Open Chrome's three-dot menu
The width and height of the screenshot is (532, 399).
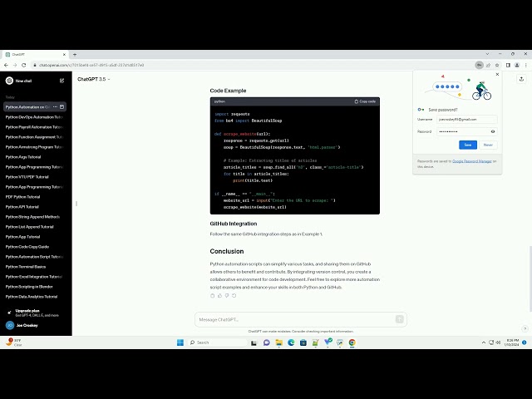tap(526, 65)
